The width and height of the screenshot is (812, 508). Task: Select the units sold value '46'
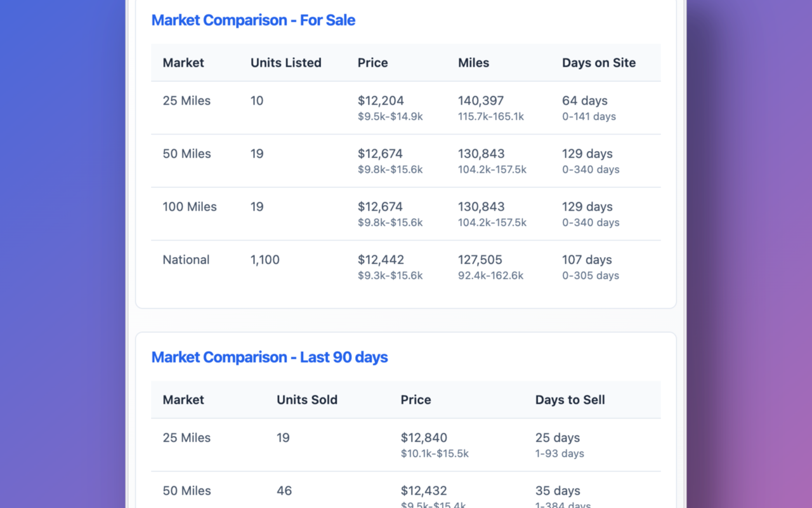tap(284, 491)
